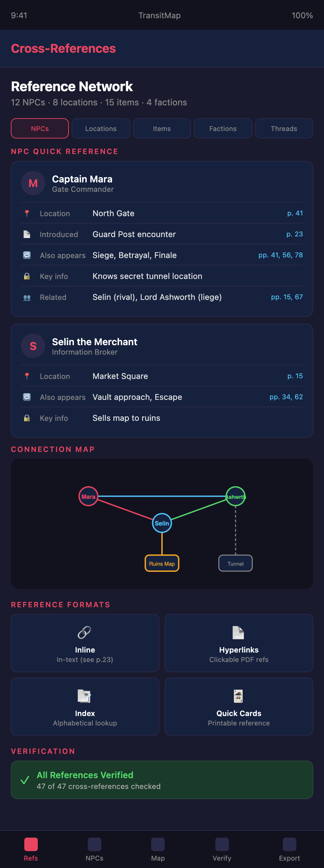
Task: Follow the pp. 34, 62 page link
Action: click(x=286, y=397)
